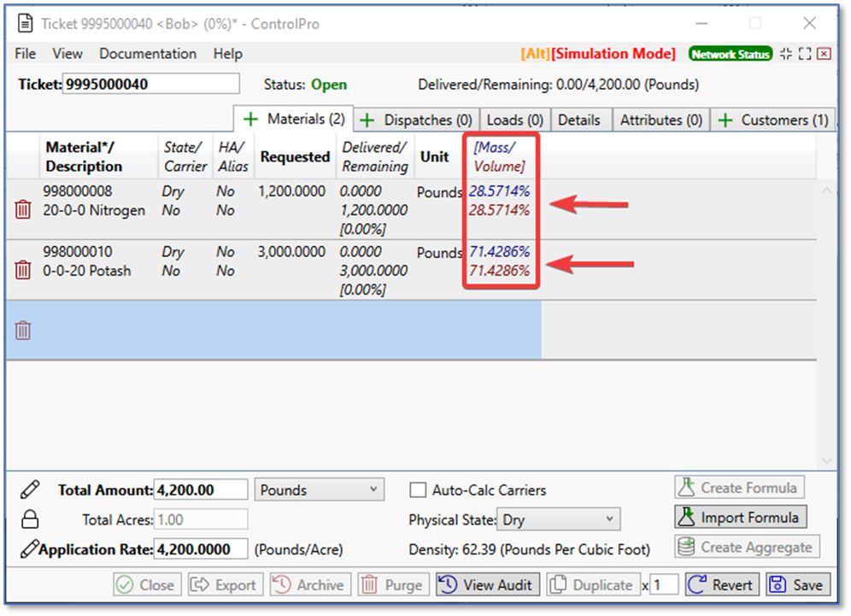The image size is (851, 616).
Task: Toggle the lock icon next to Total Acres
Action: [30, 519]
